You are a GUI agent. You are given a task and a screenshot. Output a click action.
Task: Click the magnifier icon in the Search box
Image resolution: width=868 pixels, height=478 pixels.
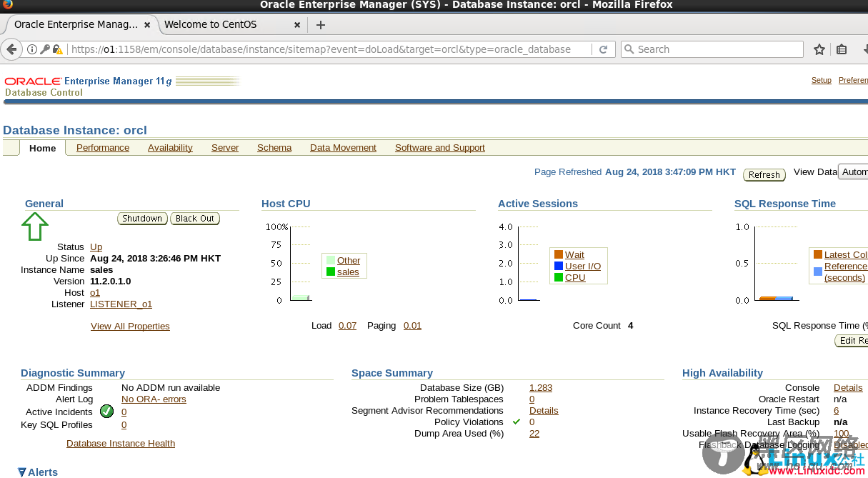point(629,49)
